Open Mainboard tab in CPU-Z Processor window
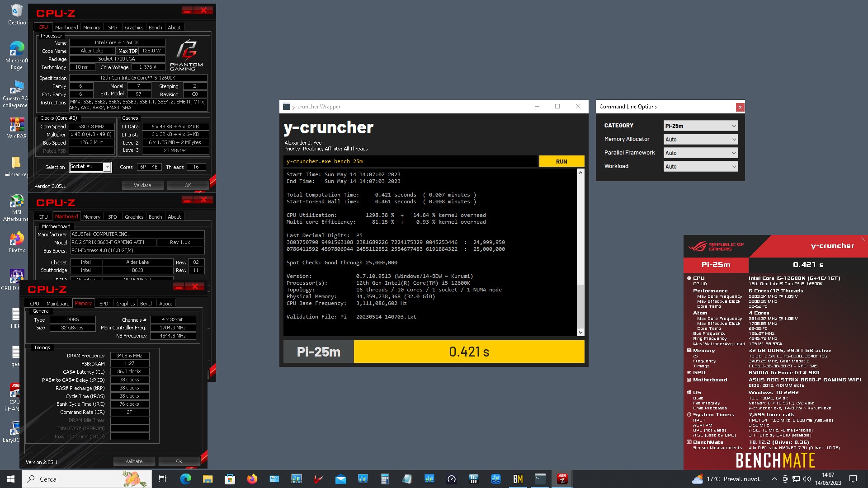The width and height of the screenshot is (868, 488). 66,28
